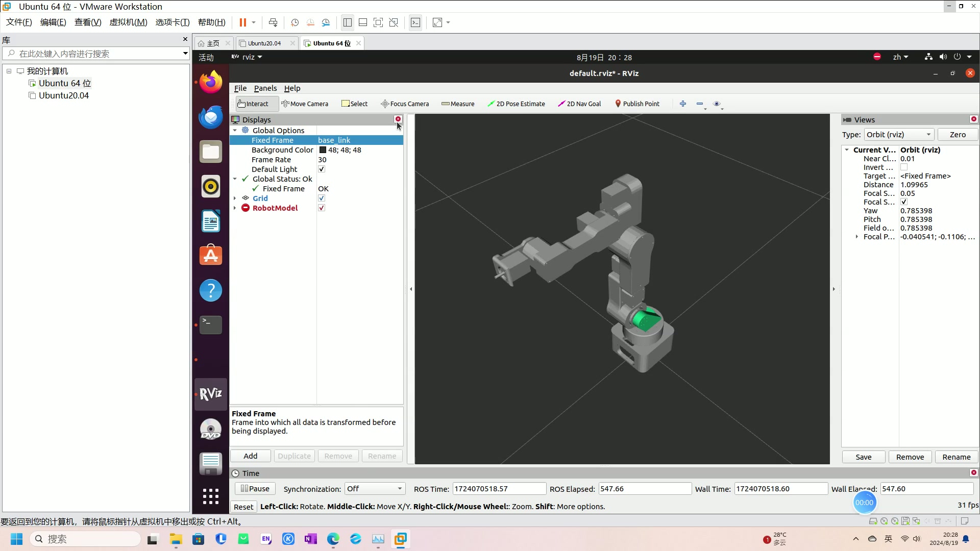The image size is (980, 551).
Task: Click the Background Color swatch
Action: click(x=323, y=150)
